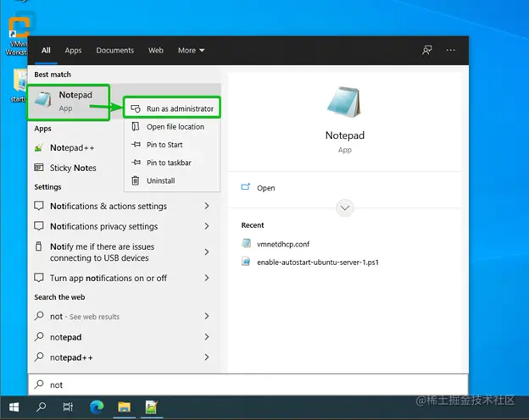The image size is (529, 420).
Task: Expand Notifications & actions settings arrow
Action: click(207, 206)
